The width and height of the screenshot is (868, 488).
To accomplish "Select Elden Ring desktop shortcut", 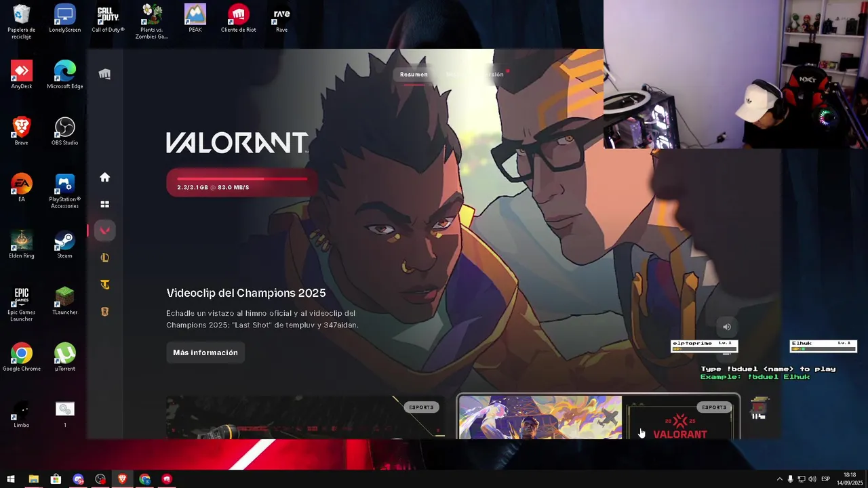I will [x=21, y=245].
